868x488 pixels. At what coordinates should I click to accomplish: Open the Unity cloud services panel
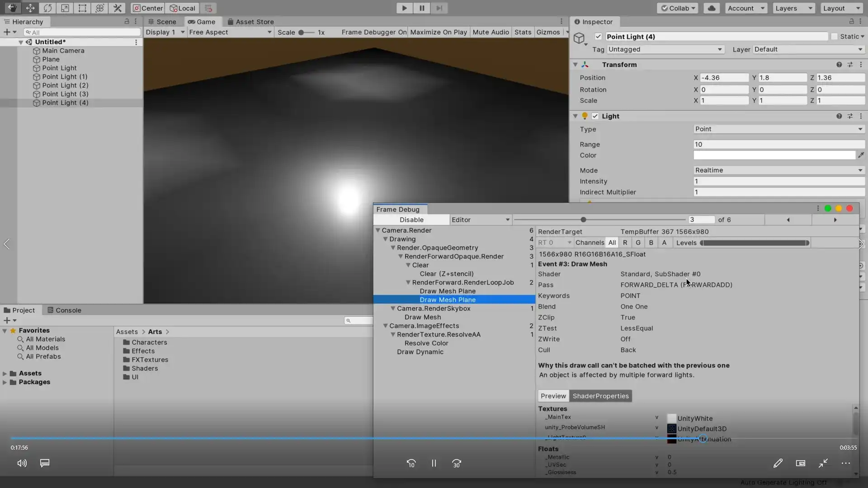tap(711, 8)
